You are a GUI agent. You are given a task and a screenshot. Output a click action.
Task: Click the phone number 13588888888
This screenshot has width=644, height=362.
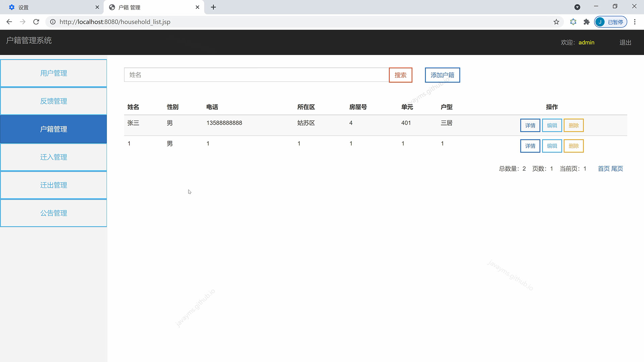(x=224, y=123)
